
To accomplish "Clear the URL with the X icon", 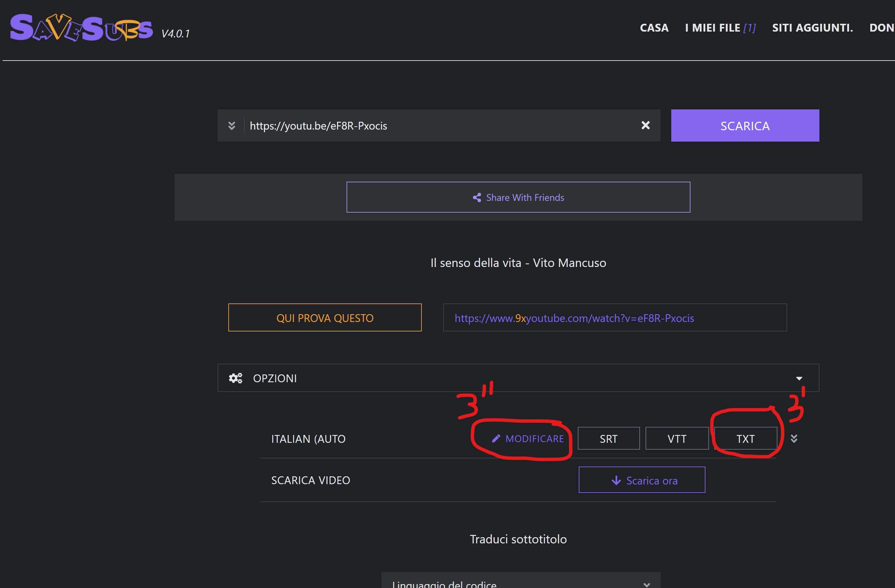I will 645,125.
